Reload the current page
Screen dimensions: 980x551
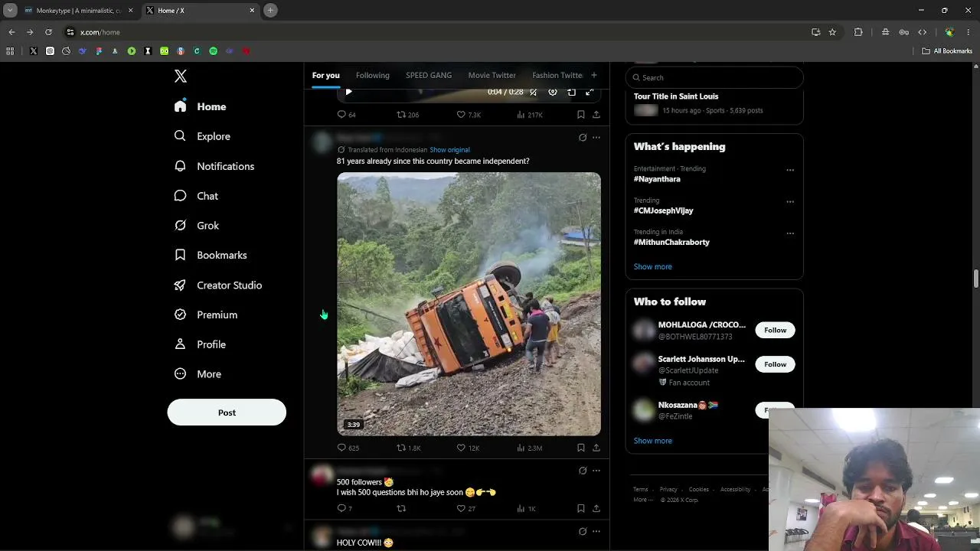coord(48,32)
